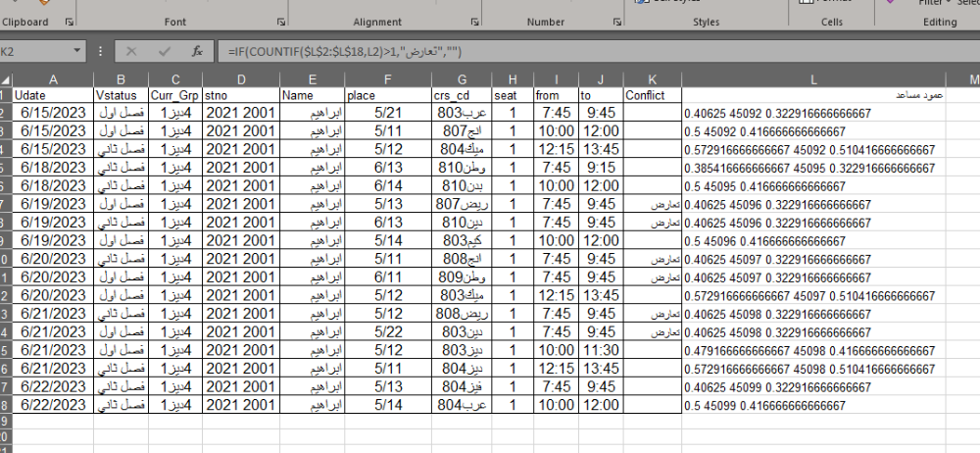Open the Font group dialog launcher

(x=281, y=22)
